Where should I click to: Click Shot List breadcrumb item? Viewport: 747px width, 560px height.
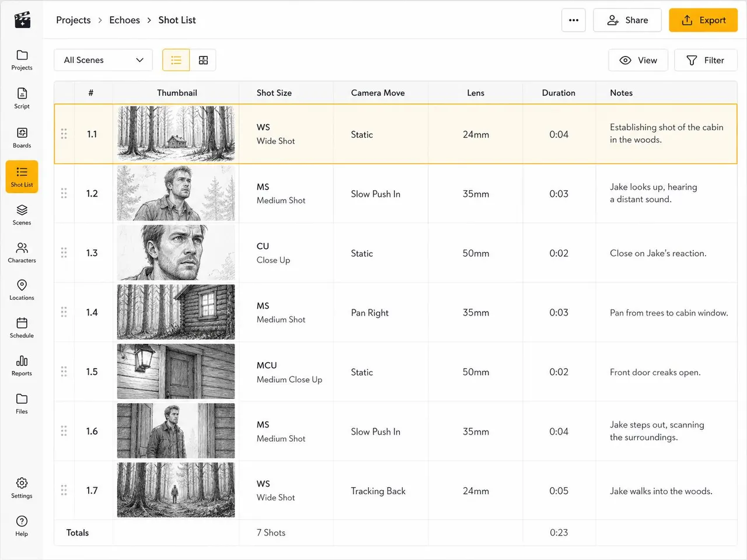[177, 20]
